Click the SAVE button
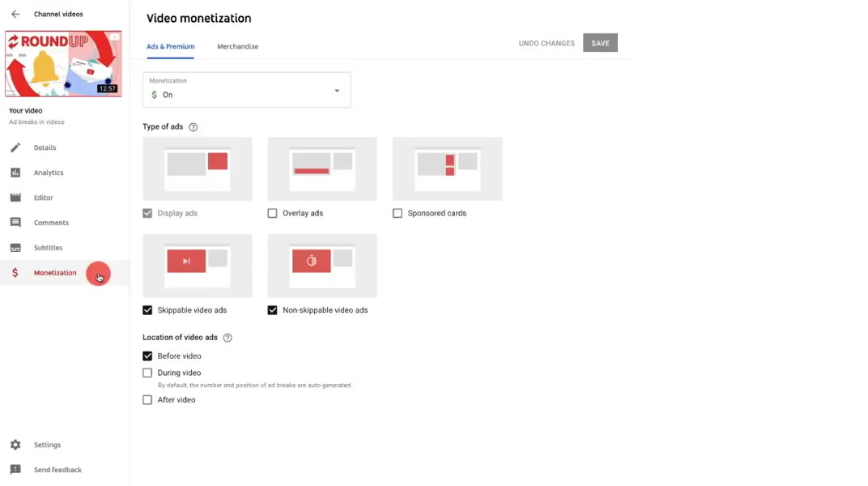The image size is (868, 486). pyautogui.click(x=600, y=43)
